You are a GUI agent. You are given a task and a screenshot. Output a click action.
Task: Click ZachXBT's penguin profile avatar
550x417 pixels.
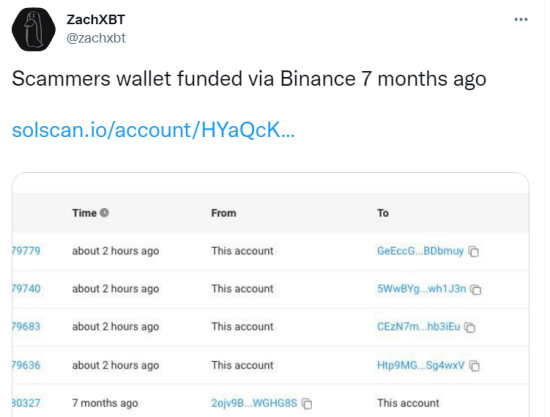[34, 29]
